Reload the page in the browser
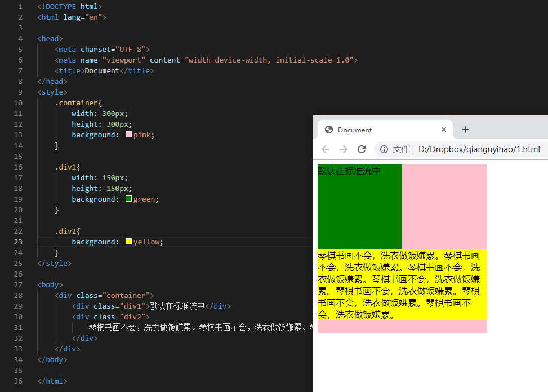Viewport: 548px width, 392px height. point(362,149)
